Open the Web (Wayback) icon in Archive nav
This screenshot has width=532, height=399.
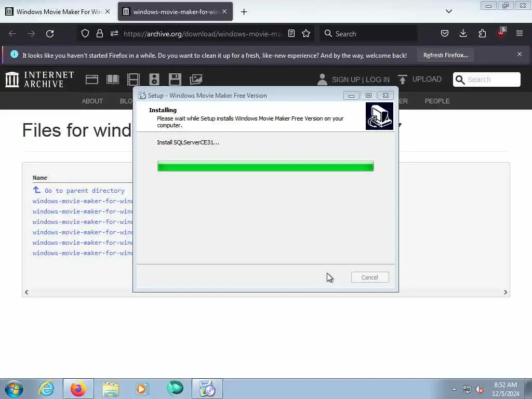coord(91,79)
